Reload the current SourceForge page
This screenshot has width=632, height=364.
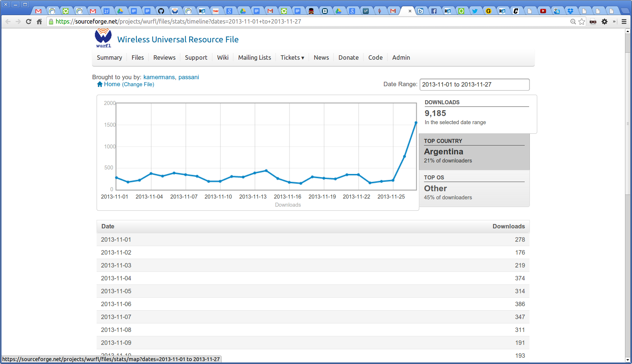tap(28, 22)
